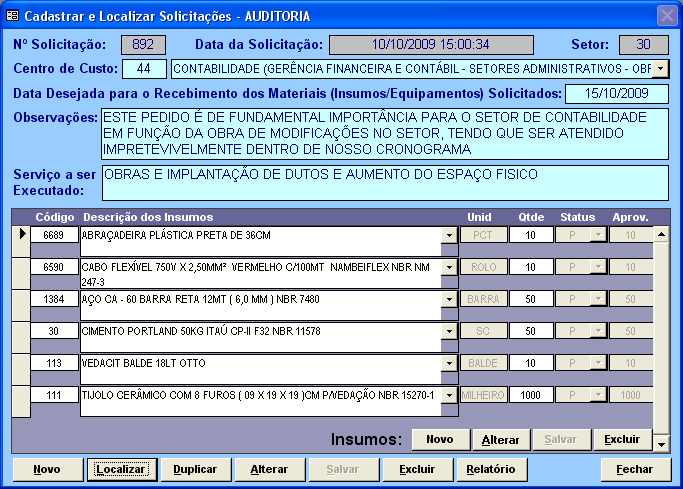Edit the quantity field for AÇO CA-60
The width and height of the screenshot is (683, 489).
point(529,300)
